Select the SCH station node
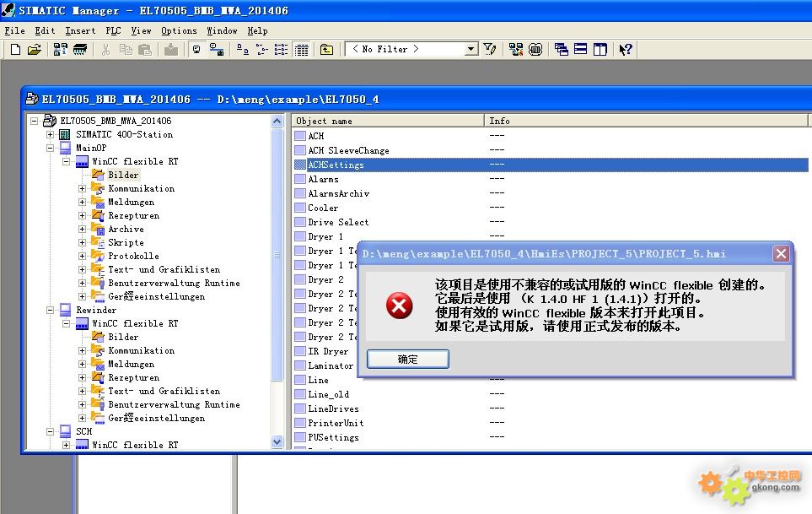Image resolution: width=812 pixels, height=514 pixels. tap(83, 431)
